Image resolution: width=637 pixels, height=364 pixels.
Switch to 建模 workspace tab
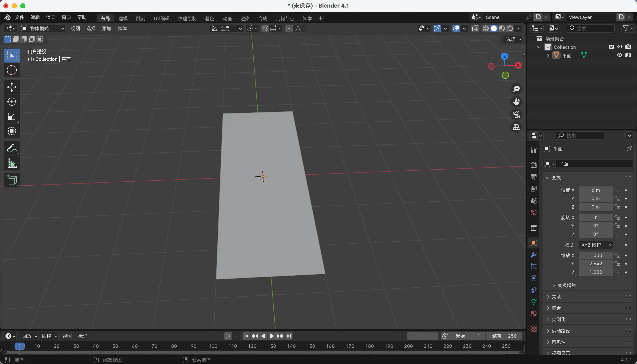[123, 19]
